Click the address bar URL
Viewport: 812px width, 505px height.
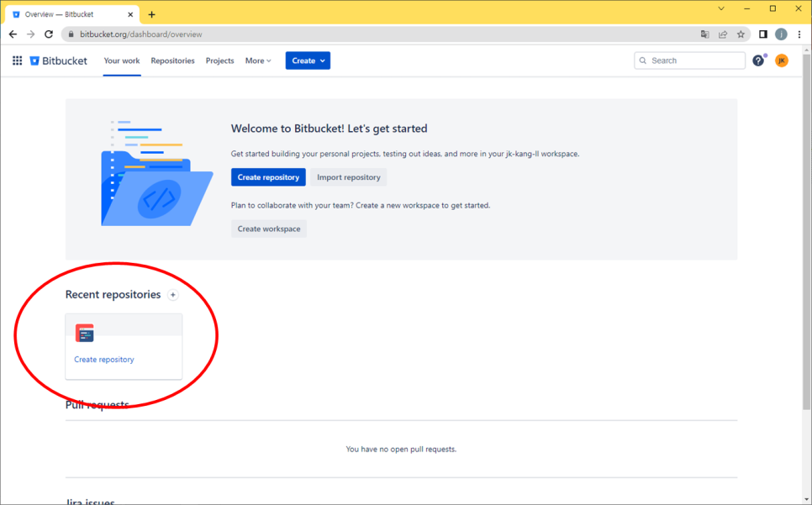tap(141, 34)
